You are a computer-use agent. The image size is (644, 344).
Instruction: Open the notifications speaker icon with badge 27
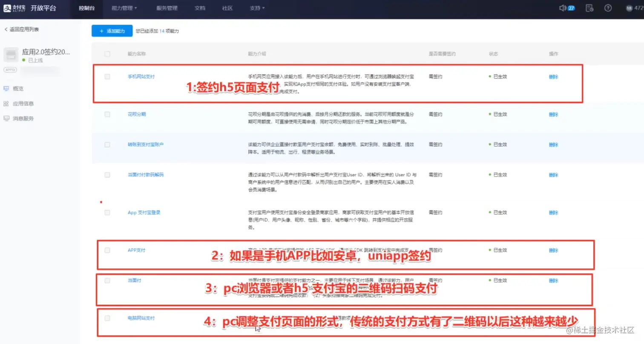(567, 8)
